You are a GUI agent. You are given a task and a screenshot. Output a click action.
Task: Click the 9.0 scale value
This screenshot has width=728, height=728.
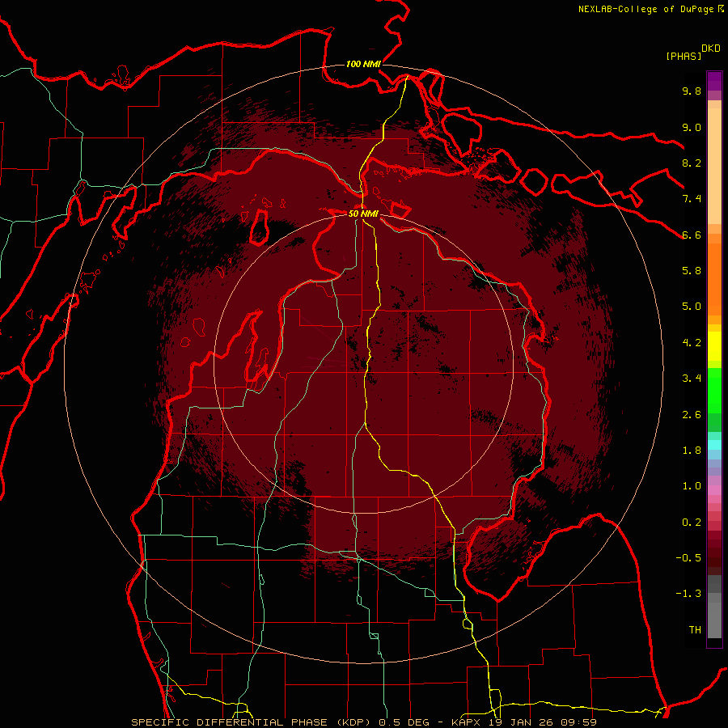692,127
